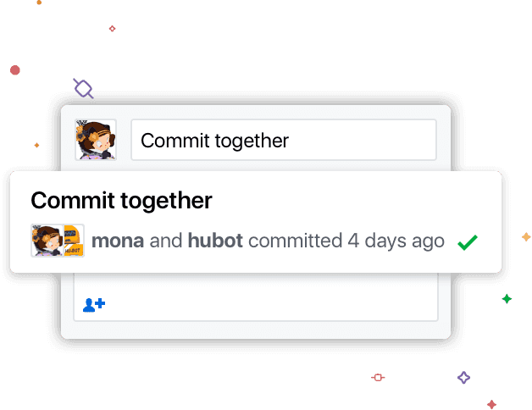Click the green diamond sparkle decoration
Viewport: 532px width, 410px height.
point(507,298)
